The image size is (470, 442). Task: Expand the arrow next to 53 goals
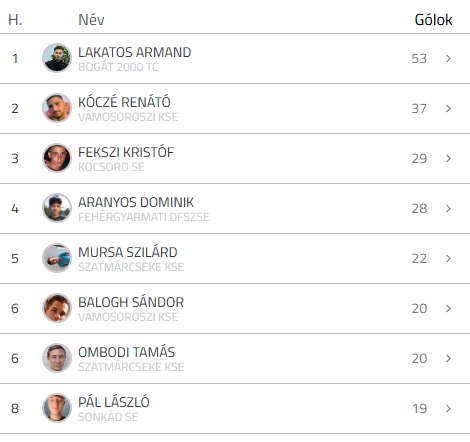[x=448, y=58]
